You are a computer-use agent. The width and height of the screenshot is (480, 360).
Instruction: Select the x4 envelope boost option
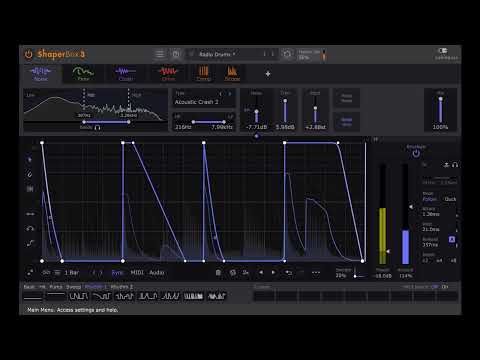point(439,260)
